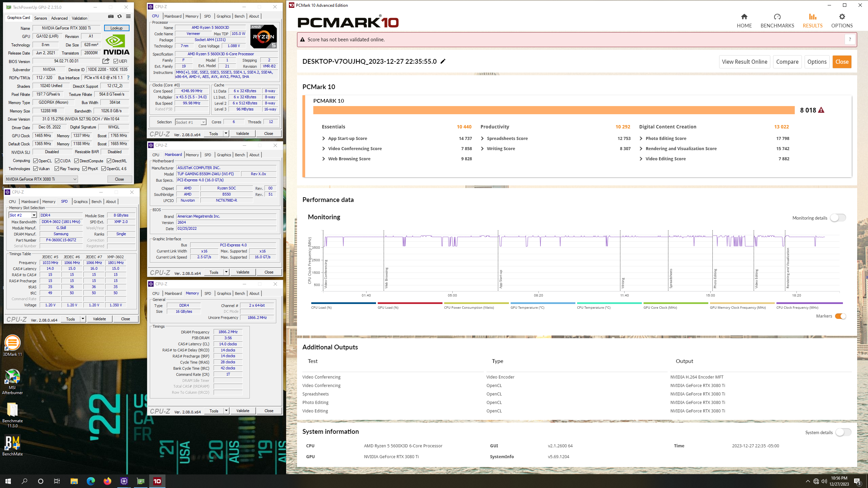Open the Slot #2 memory slot dropdown
The width and height of the screenshot is (868, 488).
coord(22,215)
